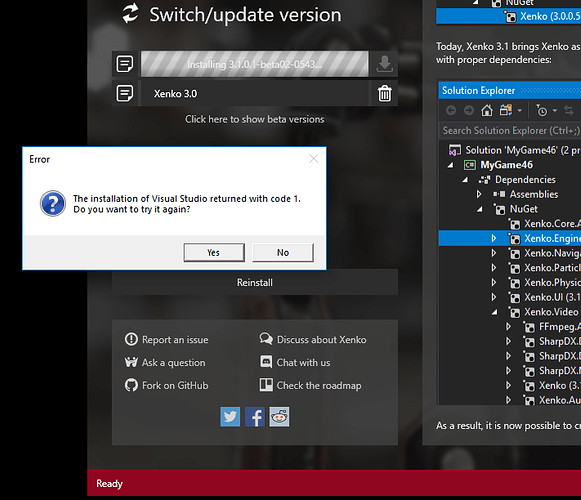The width and height of the screenshot is (581, 500).
Task: Click Ask a question link
Action: [x=173, y=362]
